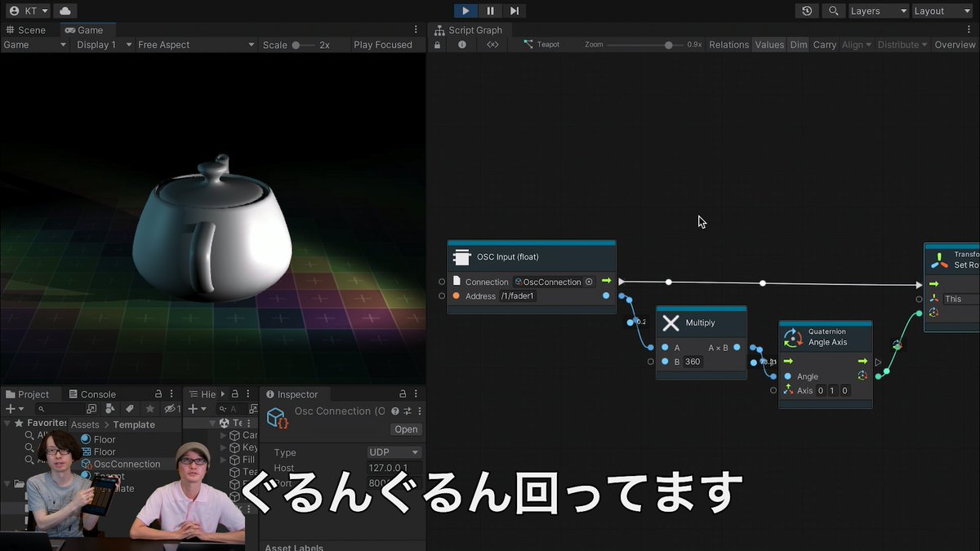Click the Inspector help question icon
The height and width of the screenshot is (551, 980).
(x=394, y=411)
